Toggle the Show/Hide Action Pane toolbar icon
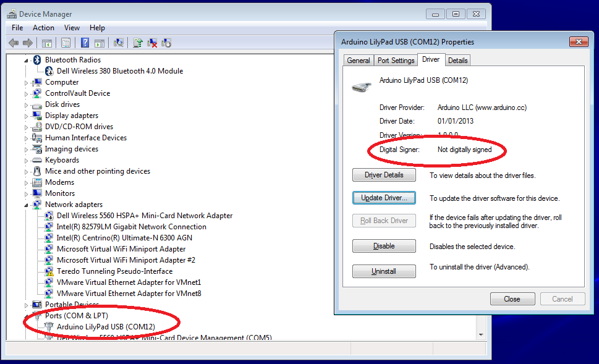The image size is (599, 364). (x=100, y=43)
